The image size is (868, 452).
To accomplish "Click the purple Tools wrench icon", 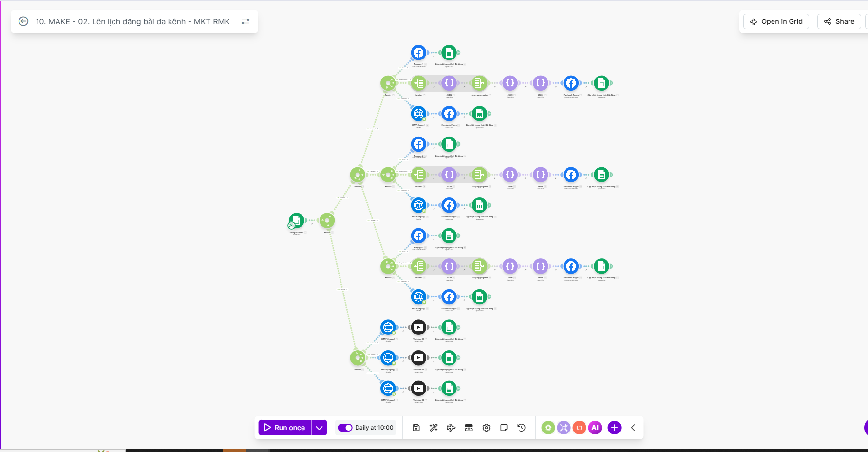I will [x=564, y=428].
